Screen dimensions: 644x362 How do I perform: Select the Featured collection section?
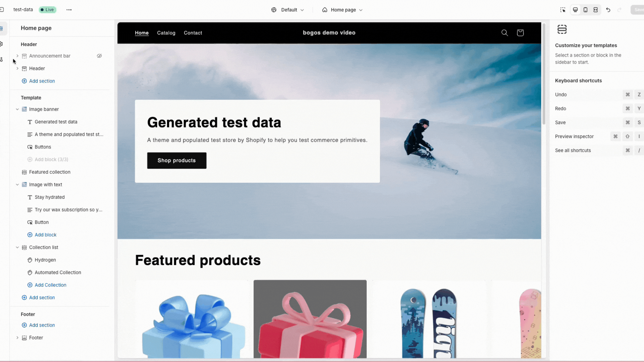pos(50,172)
